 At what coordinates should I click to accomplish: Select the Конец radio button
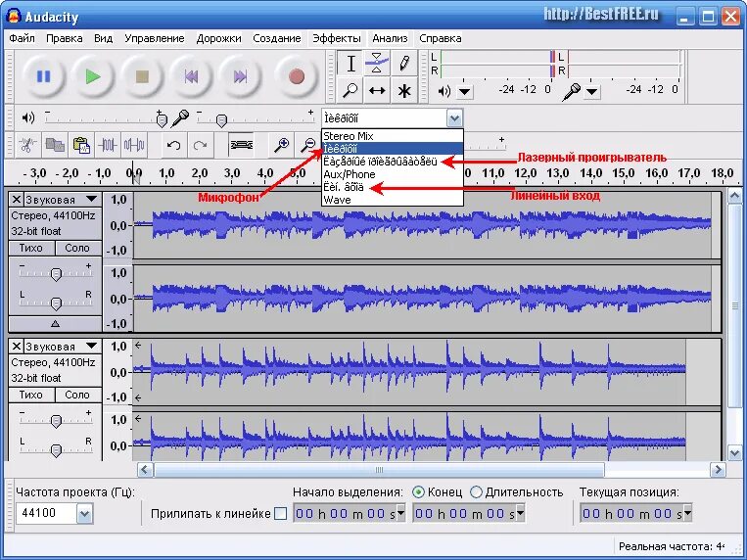(x=418, y=491)
